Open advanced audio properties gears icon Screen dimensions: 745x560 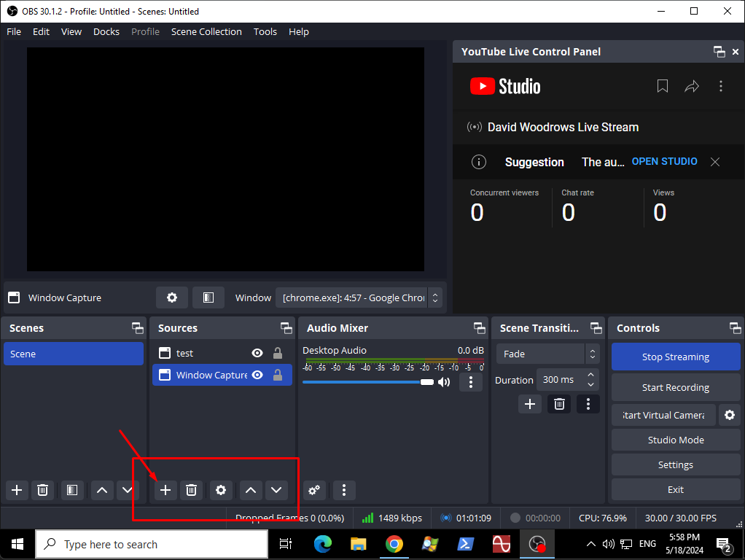pos(314,490)
